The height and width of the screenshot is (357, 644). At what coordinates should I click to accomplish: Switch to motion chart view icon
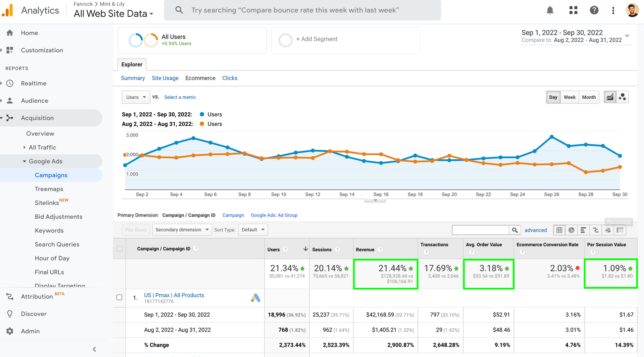pos(622,97)
